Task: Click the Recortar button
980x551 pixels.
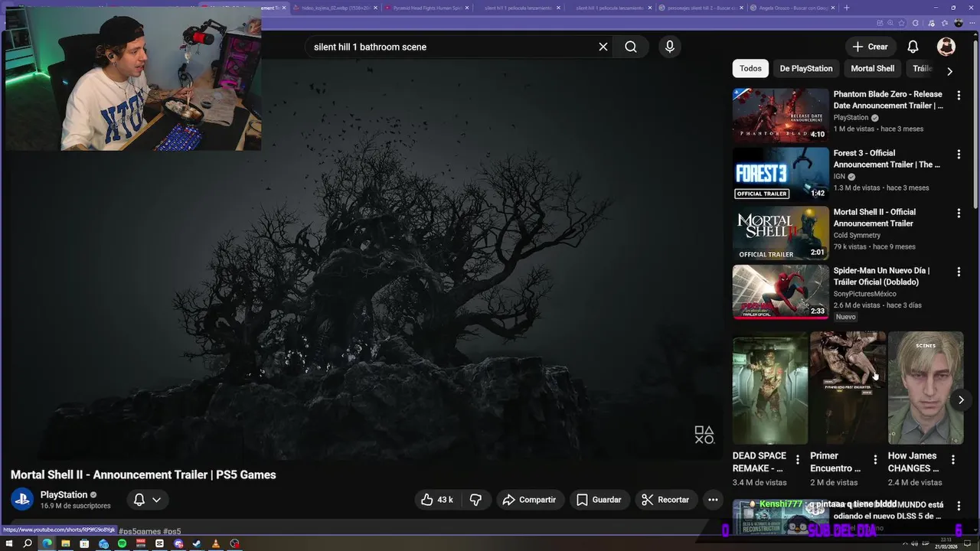Action: coord(665,500)
